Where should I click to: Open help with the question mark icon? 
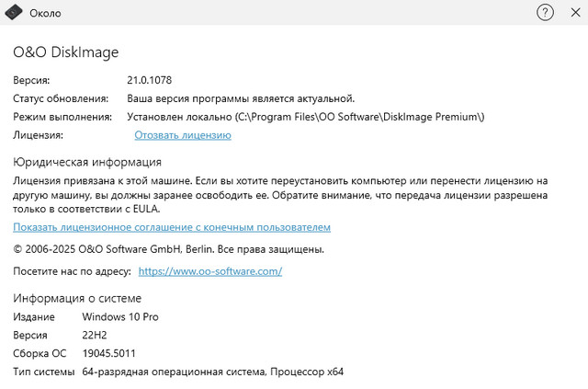[x=546, y=13]
